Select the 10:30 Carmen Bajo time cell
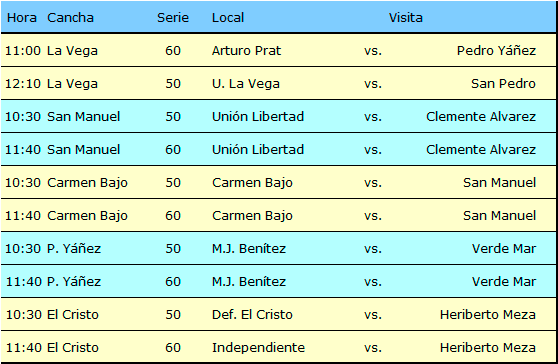This screenshot has height=364, width=558. pos(23,183)
